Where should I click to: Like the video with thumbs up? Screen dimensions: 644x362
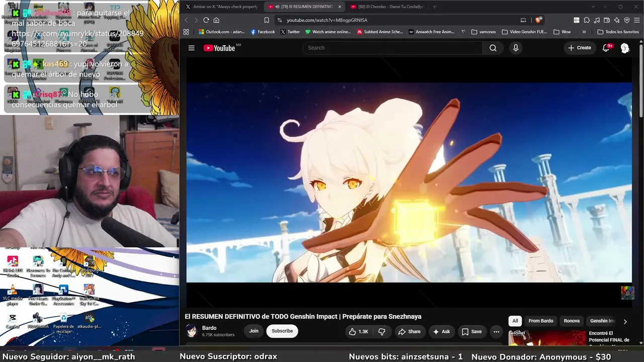click(358, 331)
